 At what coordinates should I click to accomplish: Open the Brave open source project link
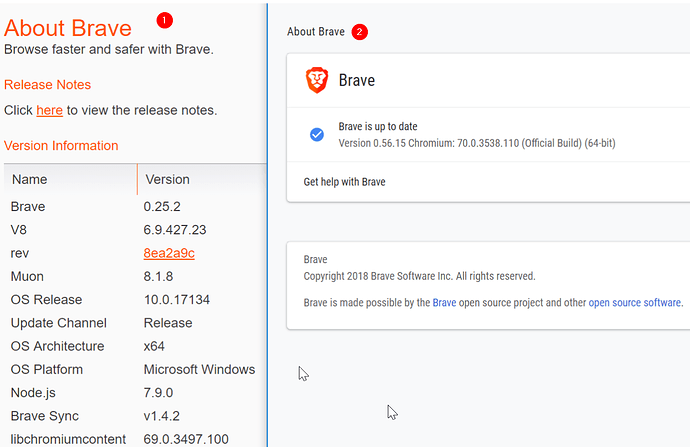pyautogui.click(x=444, y=303)
